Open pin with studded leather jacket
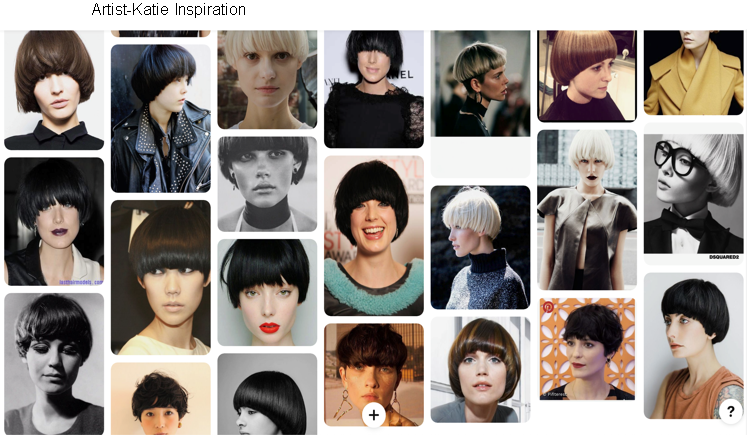Viewport: 748px width, 436px height. (x=160, y=118)
